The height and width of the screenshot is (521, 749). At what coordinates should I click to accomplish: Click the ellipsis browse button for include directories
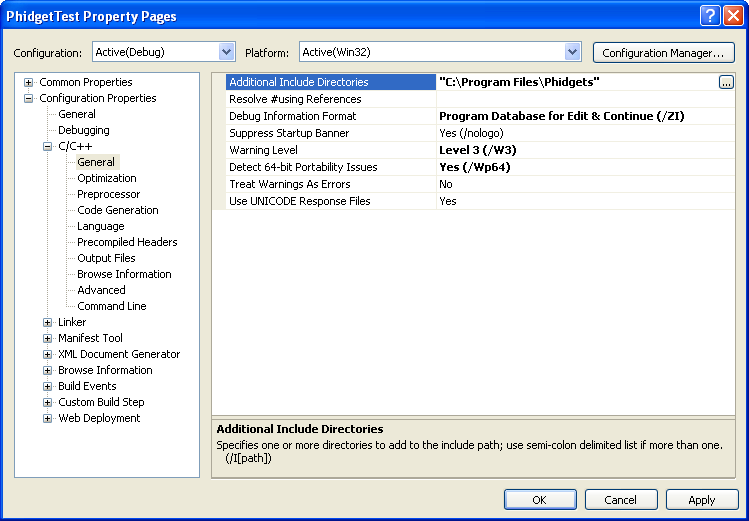(x=726, y=82)
